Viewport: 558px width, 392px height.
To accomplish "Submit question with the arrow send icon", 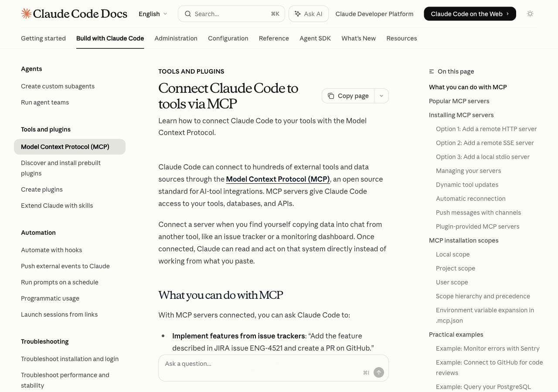I will 379,372.
